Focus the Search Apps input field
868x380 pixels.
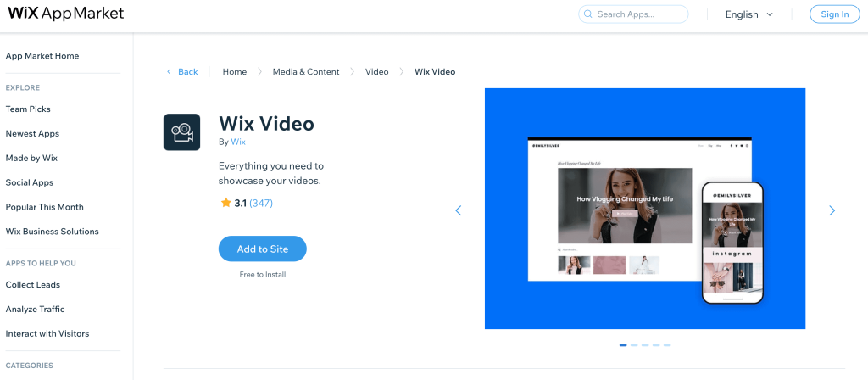click(x=633, y=14)
